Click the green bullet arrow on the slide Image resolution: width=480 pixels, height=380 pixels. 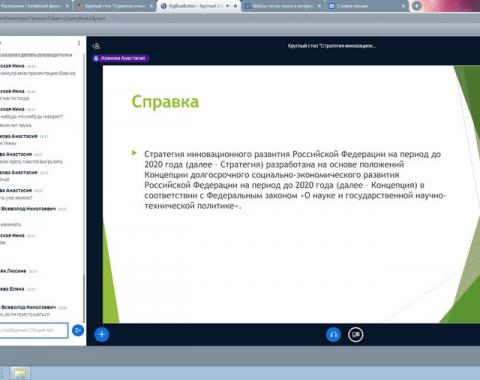point(134,153)
